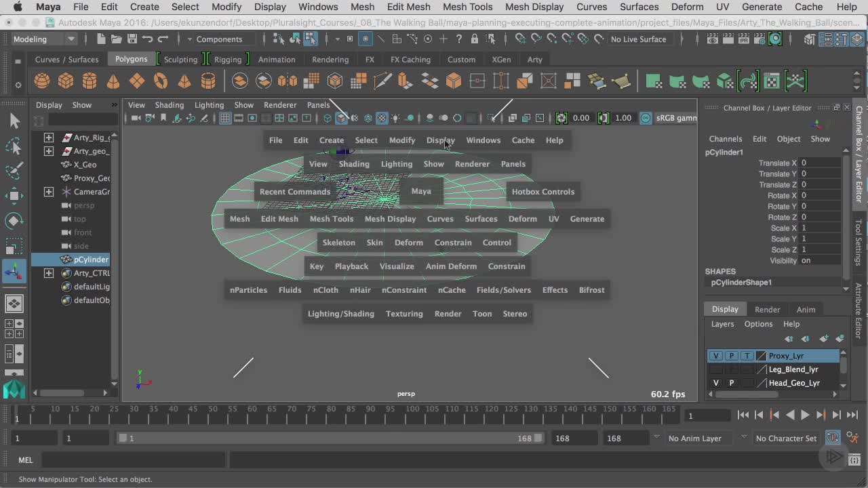Expand CameraGr node in outliner

49,192
